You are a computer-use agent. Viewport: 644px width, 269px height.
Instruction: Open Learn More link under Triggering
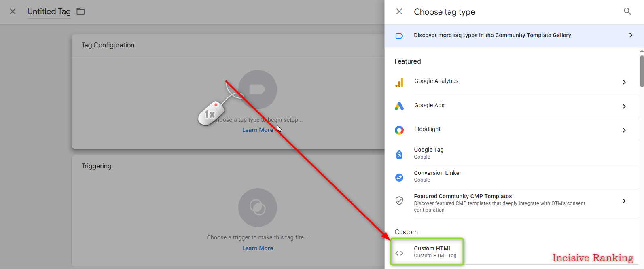tap(258, 248)
